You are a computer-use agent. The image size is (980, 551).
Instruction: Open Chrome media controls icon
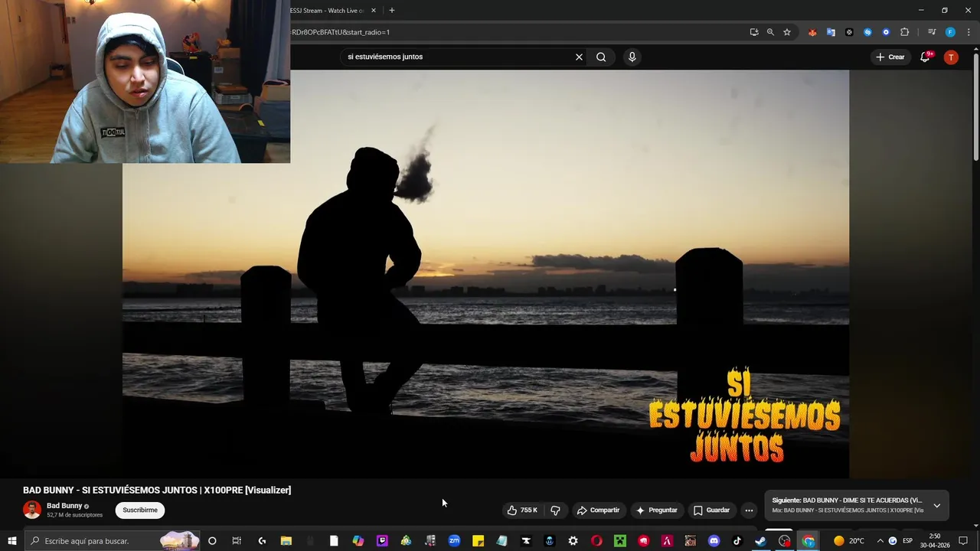[x=932, y=32]
